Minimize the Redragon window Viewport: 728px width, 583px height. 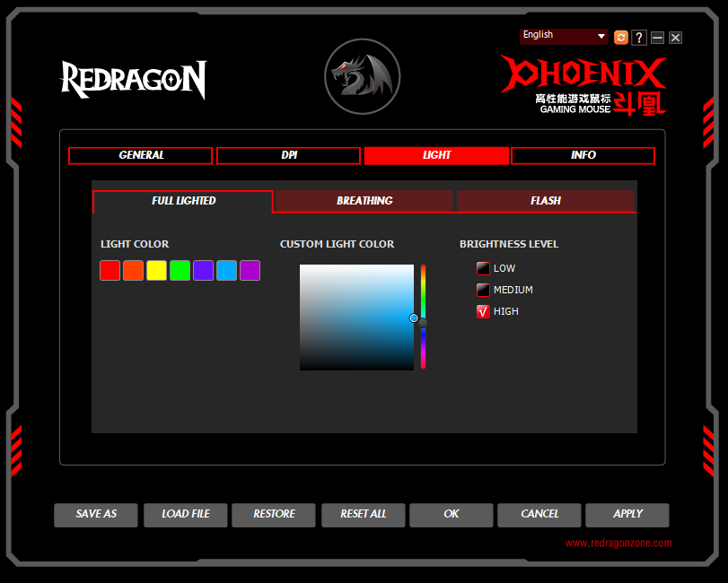[x=658, y=38]
